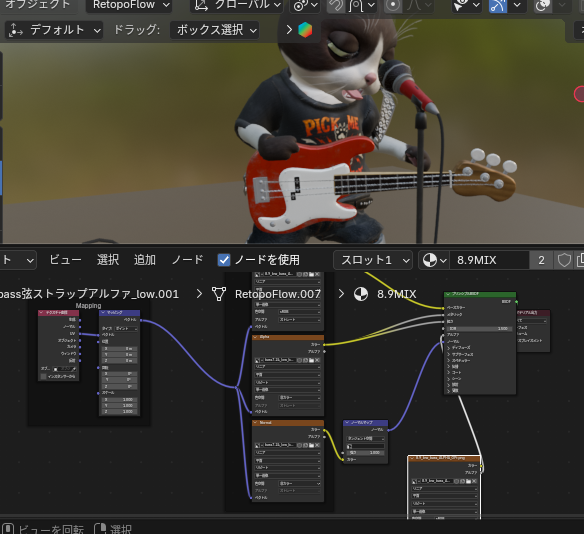Collapse the Mapping node header
The width and height of the screenshot is (584, 534).
[103, 313]
